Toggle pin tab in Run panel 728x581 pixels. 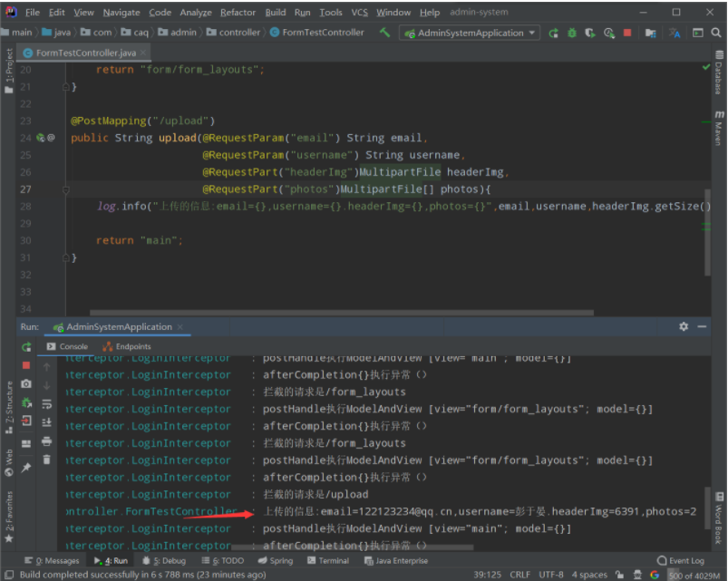(26, 468)
